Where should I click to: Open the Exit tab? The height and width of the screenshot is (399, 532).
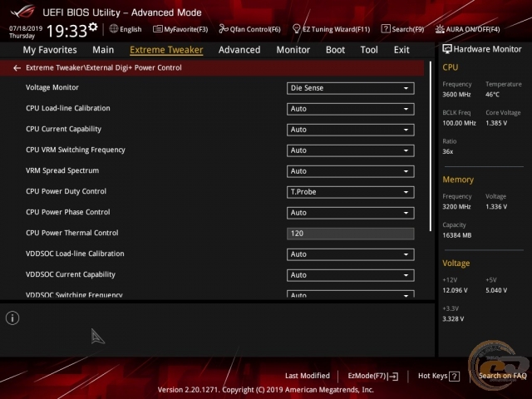(401, 50)
